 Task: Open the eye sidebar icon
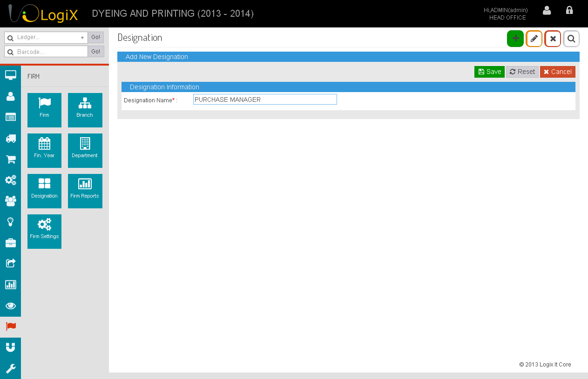pos(10,306)
